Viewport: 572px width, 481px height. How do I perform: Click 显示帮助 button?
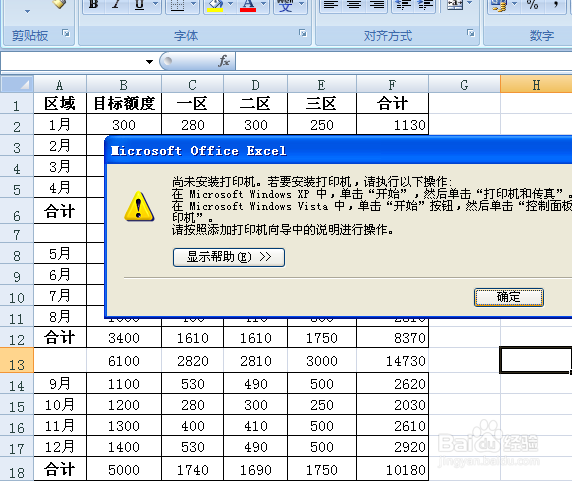point(229,257)
